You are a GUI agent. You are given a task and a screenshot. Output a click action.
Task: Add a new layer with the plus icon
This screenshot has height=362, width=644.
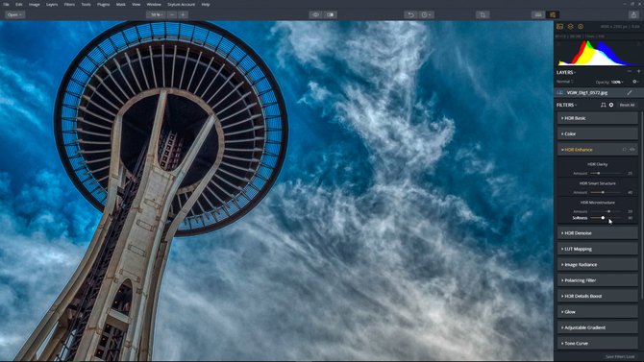638,72
